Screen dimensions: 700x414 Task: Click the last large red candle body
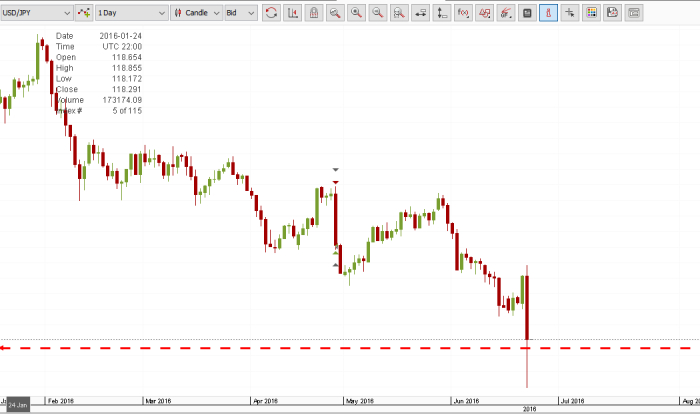[x=527, y=308]
